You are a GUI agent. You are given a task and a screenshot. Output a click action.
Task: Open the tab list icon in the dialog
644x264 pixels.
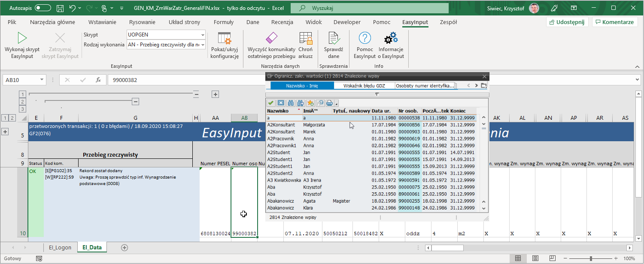[x=484, y=85]
